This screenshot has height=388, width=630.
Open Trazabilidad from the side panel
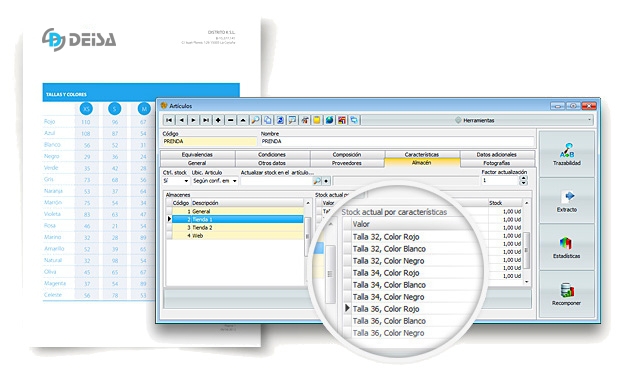[567, 155]
